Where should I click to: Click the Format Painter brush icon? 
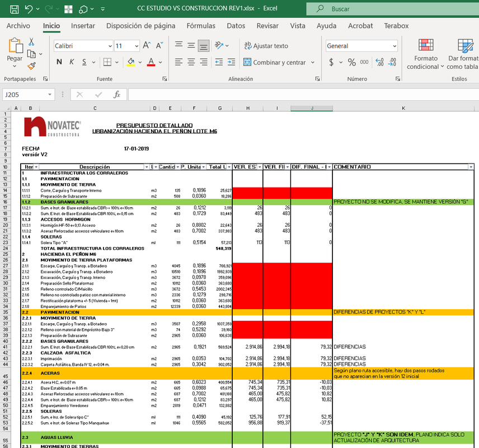click(x=31, y=66)
